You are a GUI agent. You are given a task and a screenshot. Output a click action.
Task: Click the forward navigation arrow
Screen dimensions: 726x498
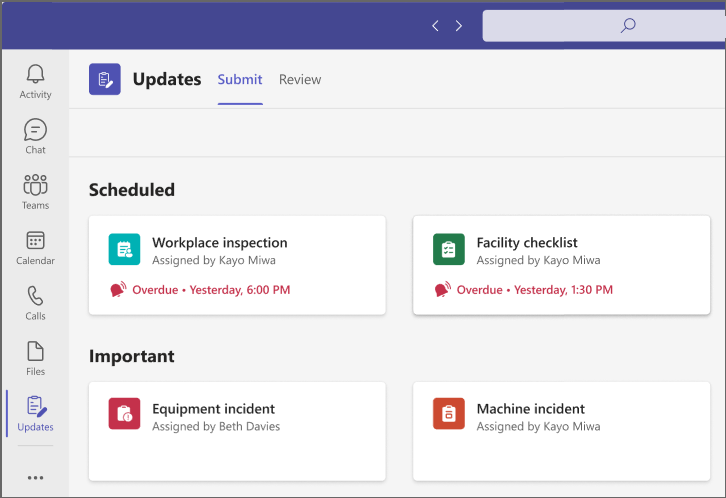click(x=458, y=25)
